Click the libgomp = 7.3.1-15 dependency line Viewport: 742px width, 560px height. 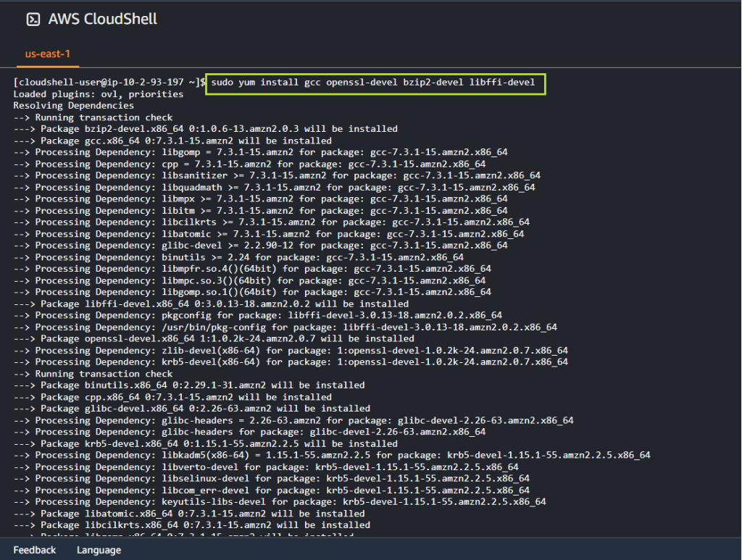click(x=260, y=152)
